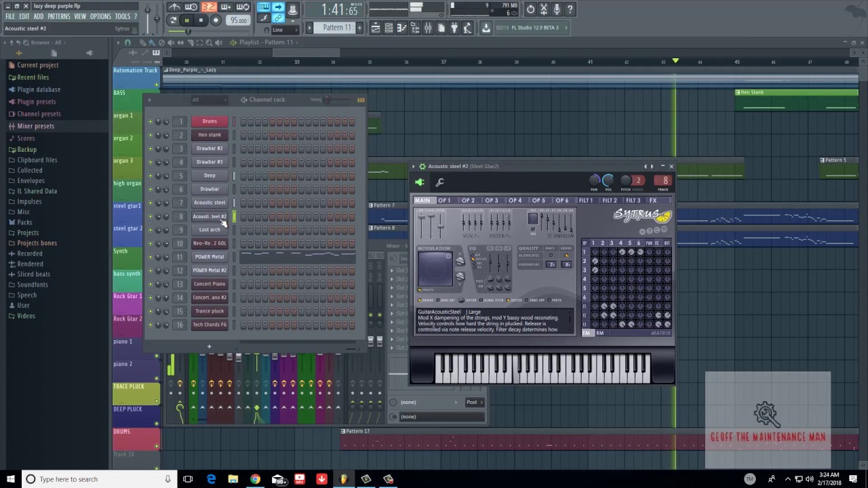Open the PATTERNS menu
Viewport: 868px width, 488px height.
(x=59, y=16)
